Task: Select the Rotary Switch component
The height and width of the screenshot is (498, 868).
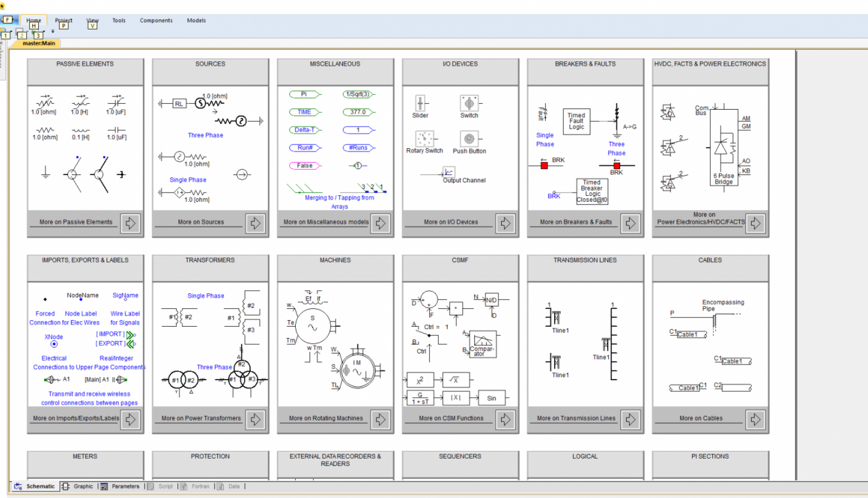Action: pos(425,139)
